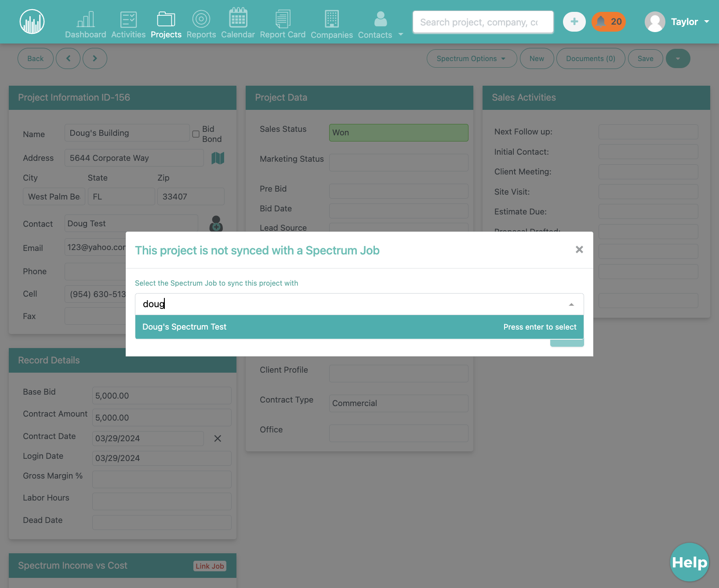Close the Spectrum Job sync dialog
This screenshot has height=588, width=719.
(579, 250)
